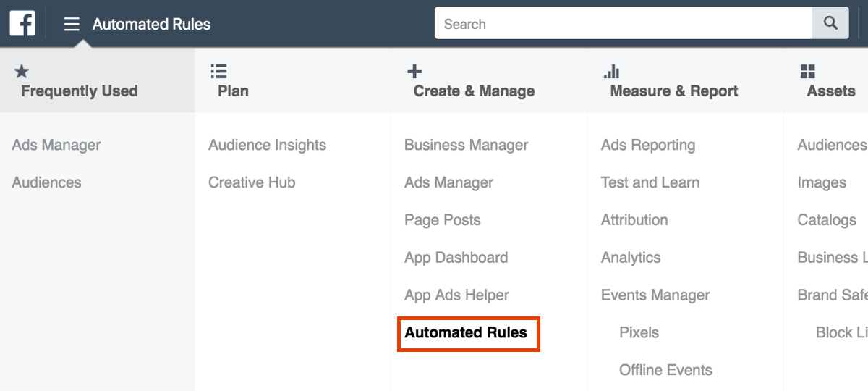Open Audiences under Frequently Used
The height and width of the screenshot is (391, 868).
(46, 182)
